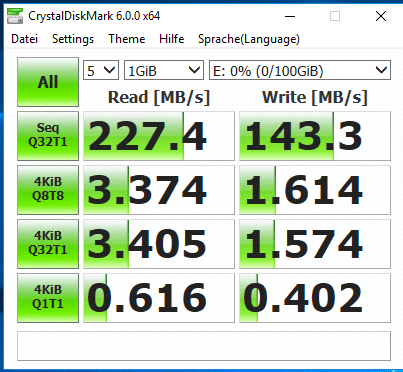
Task: Open the drive selector showing E: 0%
Action: pos(300,70)
